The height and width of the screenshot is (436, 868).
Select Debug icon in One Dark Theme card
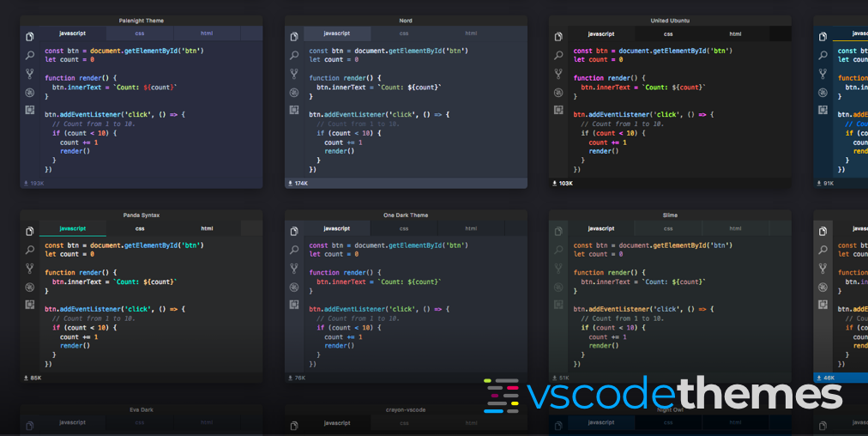[294, 287]
